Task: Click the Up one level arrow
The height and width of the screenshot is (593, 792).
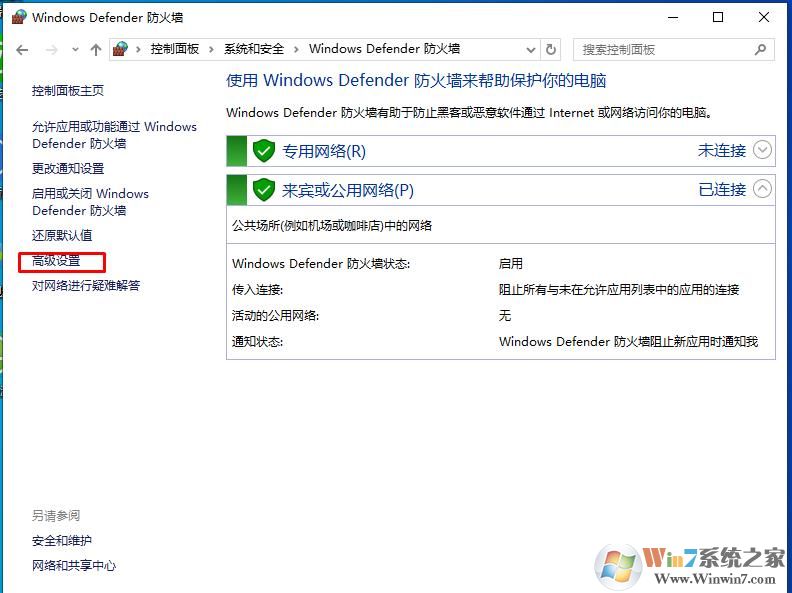Action: coord(95,50)
